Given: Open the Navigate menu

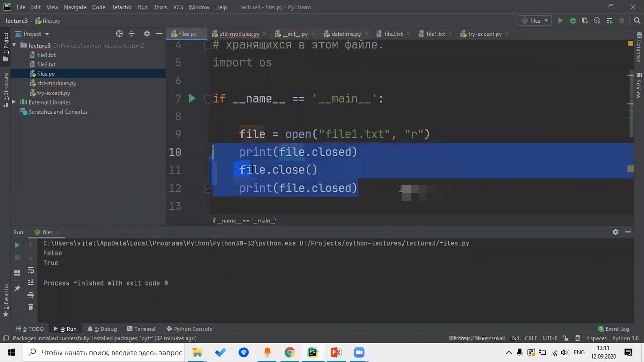Looking at the screenshot, I should [x=75, y=7].
